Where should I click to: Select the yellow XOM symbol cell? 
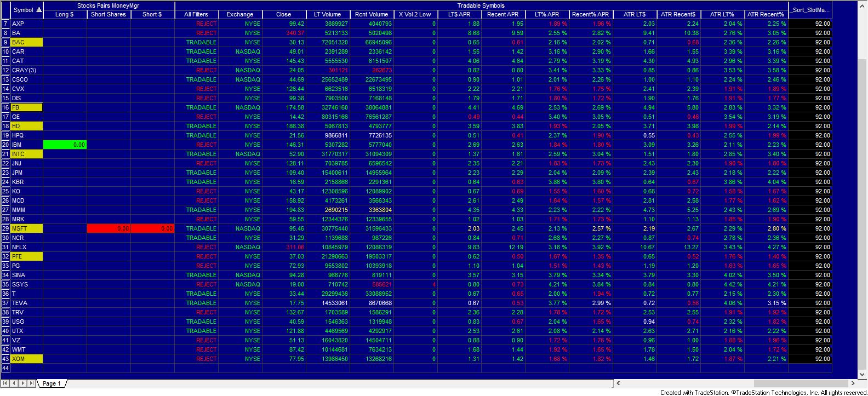click(26, 359)
